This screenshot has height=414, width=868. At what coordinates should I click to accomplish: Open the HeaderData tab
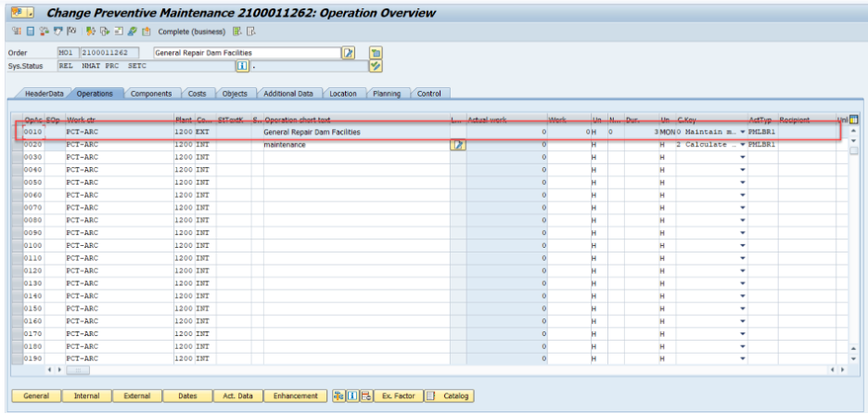(44, 94)
